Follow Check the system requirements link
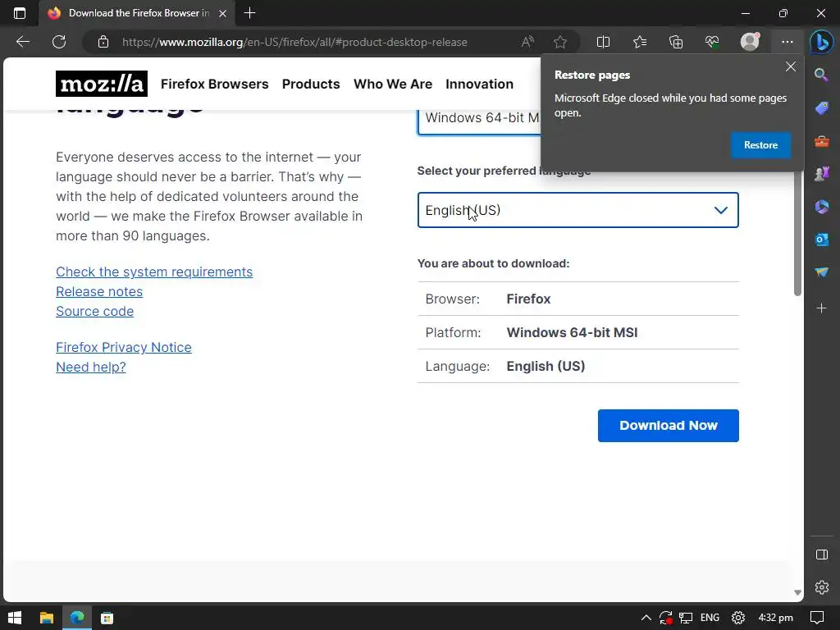 pyautogui.click(x=154, y=272)
